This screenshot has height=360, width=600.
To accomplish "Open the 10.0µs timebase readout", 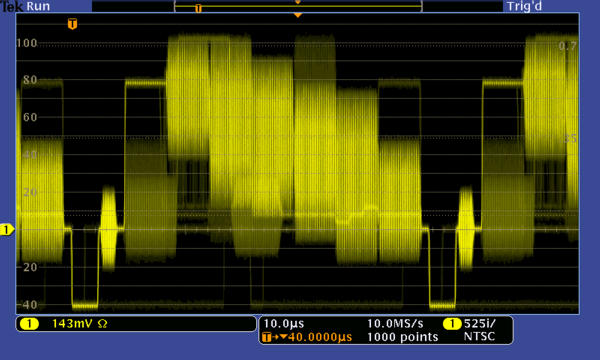I will (x=284, y=324).
